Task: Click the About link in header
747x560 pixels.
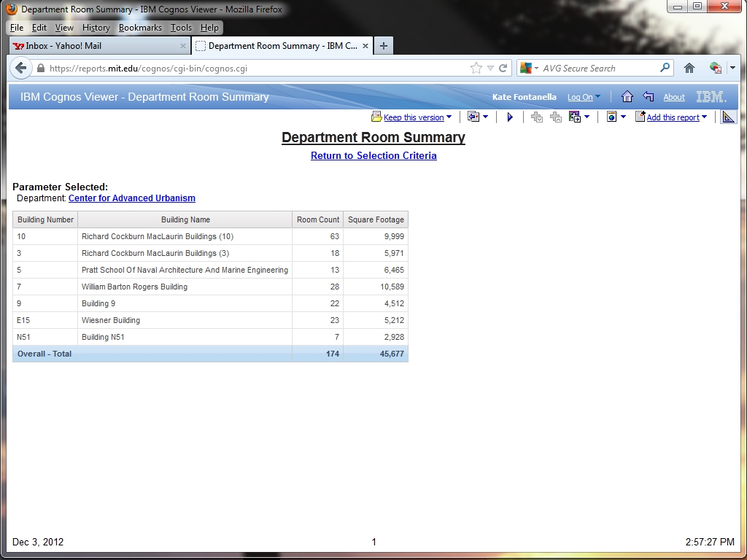Action: click(x=674, y=97)
